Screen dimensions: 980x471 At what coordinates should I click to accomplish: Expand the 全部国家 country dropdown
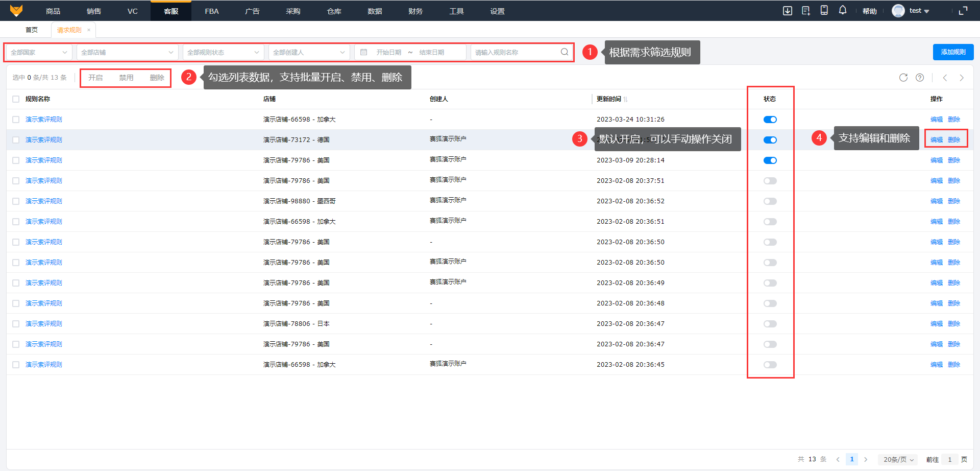pos(39,52)
